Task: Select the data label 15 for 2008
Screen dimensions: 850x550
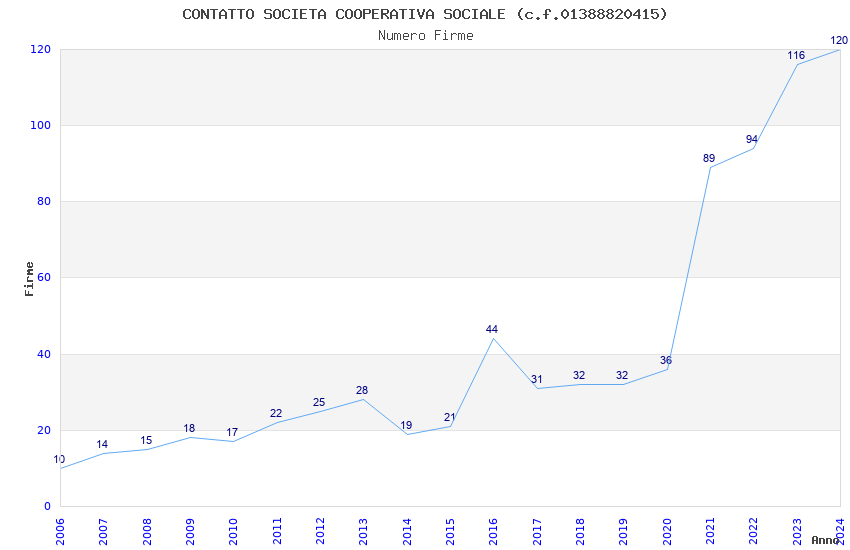Action: pos(146,440)
